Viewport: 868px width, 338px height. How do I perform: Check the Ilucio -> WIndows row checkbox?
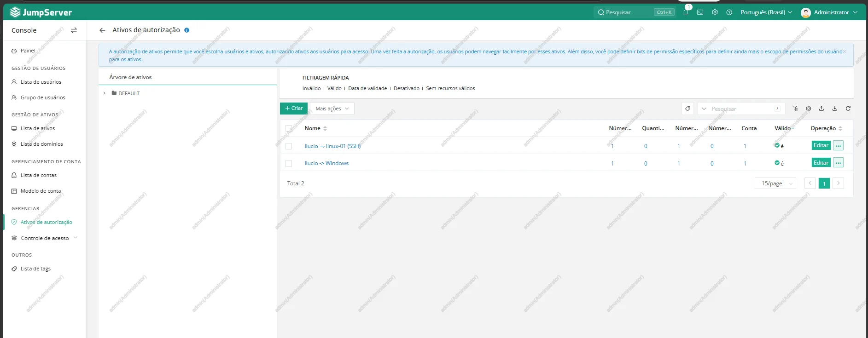289,163
